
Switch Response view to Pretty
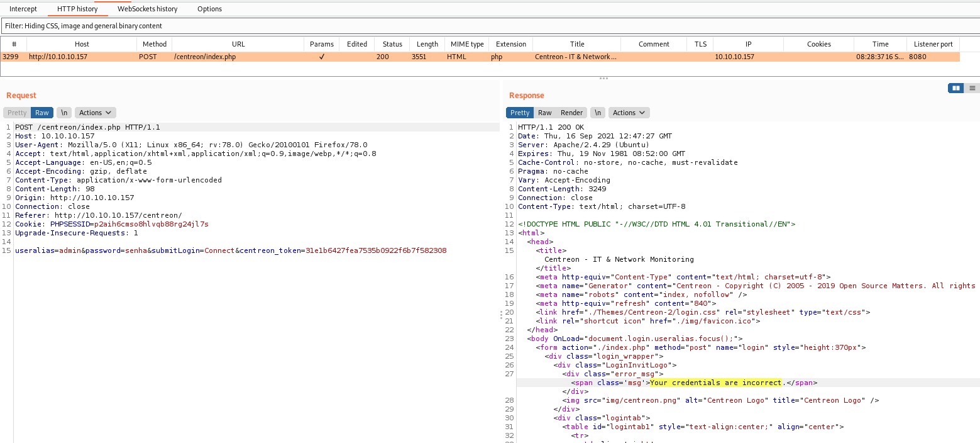520,113
